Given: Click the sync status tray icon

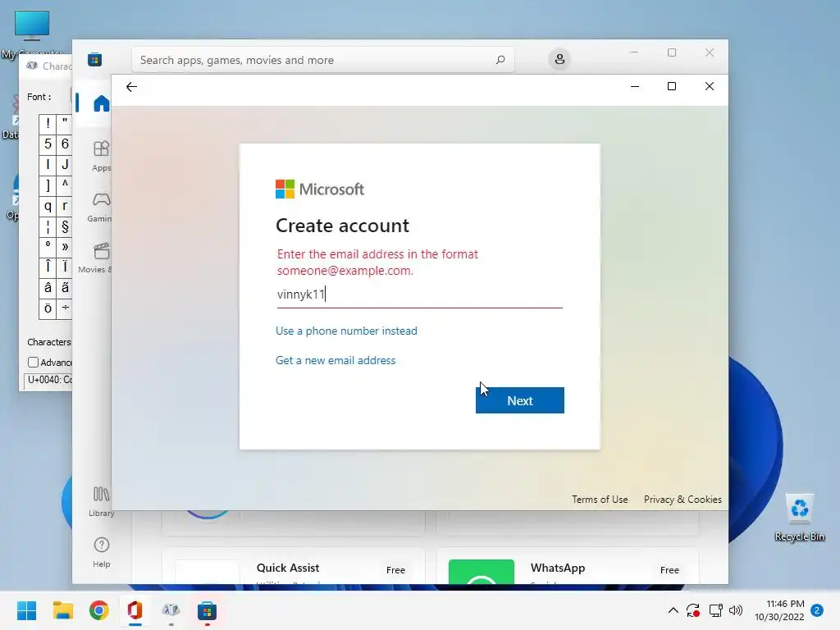Looking at the screenshot, I should pyautogui.click(x=693, y=610).
